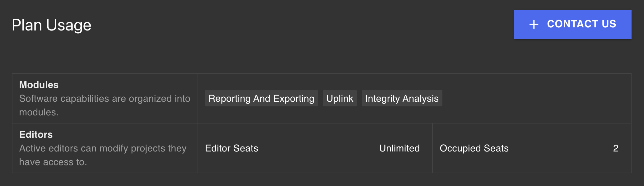Click the Modules description about software capabilities
Image resolution: width=644 pixels, height=186 pixels.
[105, 105]
